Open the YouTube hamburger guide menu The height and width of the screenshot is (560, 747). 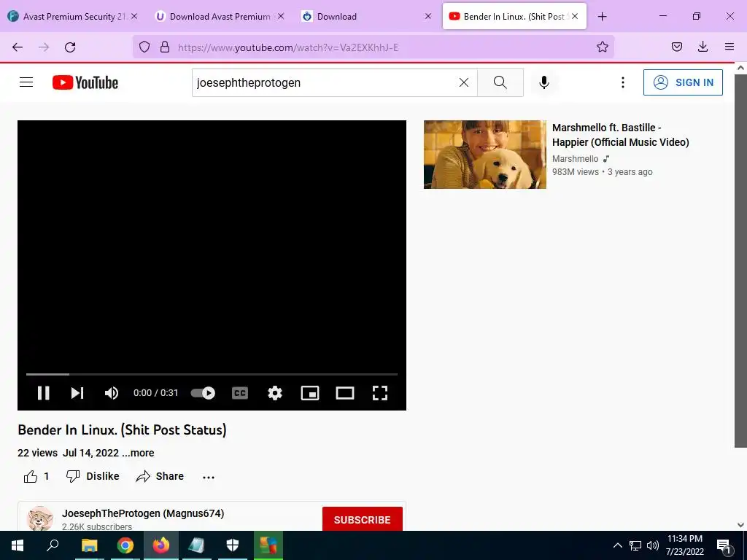(26, 82)
